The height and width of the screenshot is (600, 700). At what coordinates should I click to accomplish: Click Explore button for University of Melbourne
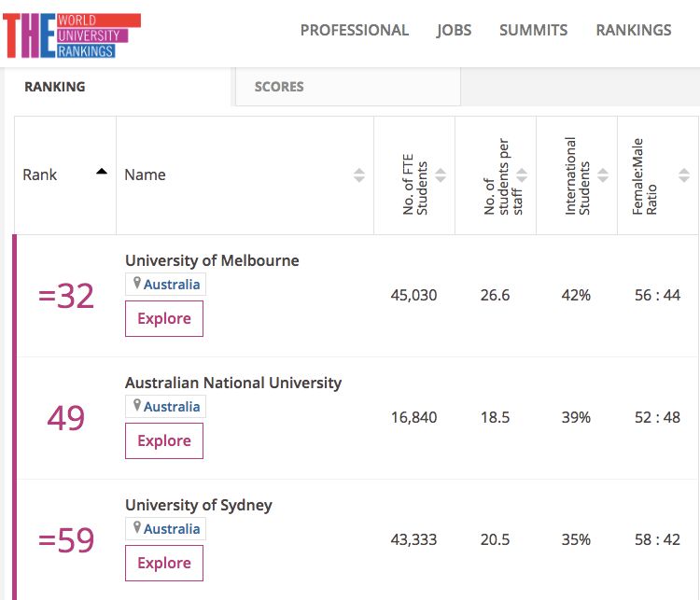pyautogui.click(x=164, y=318)
